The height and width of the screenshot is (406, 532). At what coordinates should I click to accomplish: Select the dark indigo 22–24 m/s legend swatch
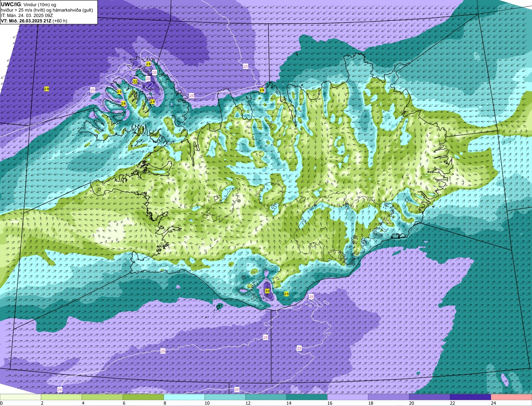[x=471, y=397]
